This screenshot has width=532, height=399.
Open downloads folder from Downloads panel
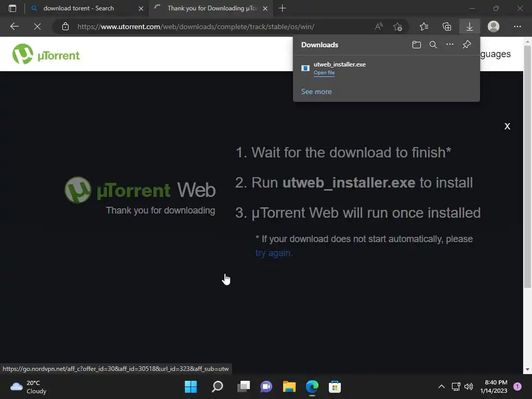point(416,45)
